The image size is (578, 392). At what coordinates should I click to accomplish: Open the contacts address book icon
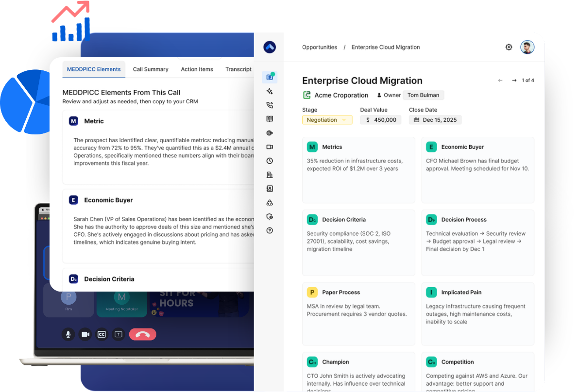(x=270, y=188)
